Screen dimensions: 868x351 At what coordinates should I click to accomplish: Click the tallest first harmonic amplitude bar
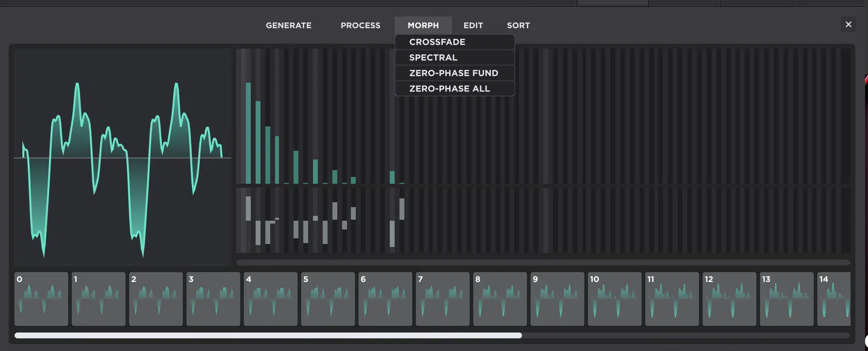click(x=248, y=133)
